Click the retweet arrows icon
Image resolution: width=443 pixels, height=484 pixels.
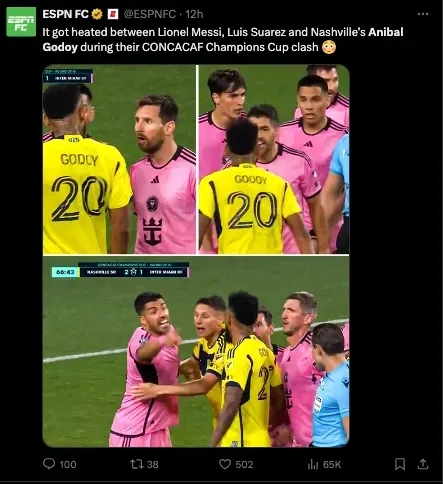point(136,464)
